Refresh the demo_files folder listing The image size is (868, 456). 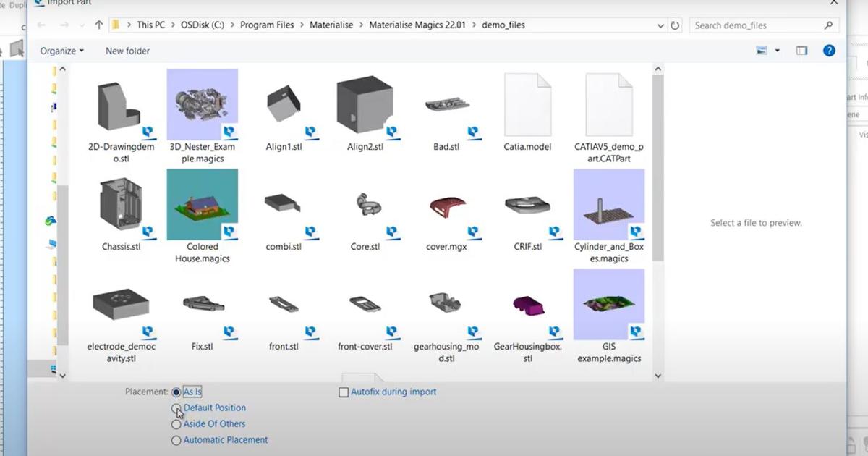(x=675, y=25)
